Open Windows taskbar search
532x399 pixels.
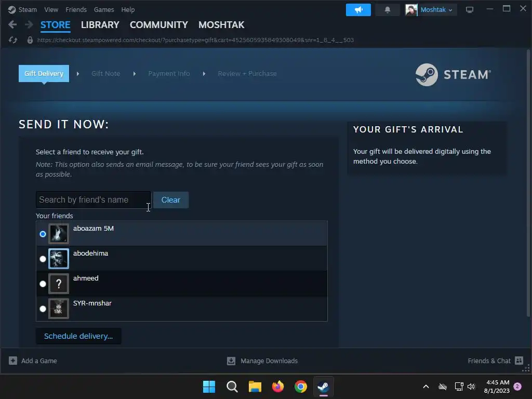232,387
